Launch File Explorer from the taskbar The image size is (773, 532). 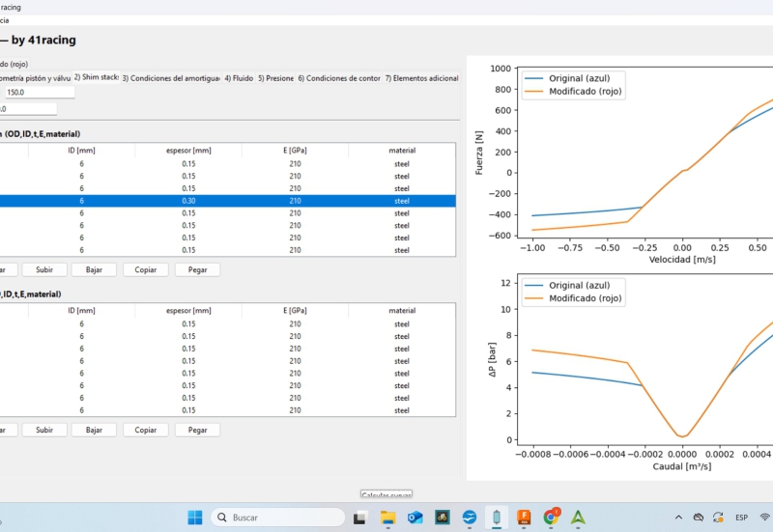click(x=387, y=517)
